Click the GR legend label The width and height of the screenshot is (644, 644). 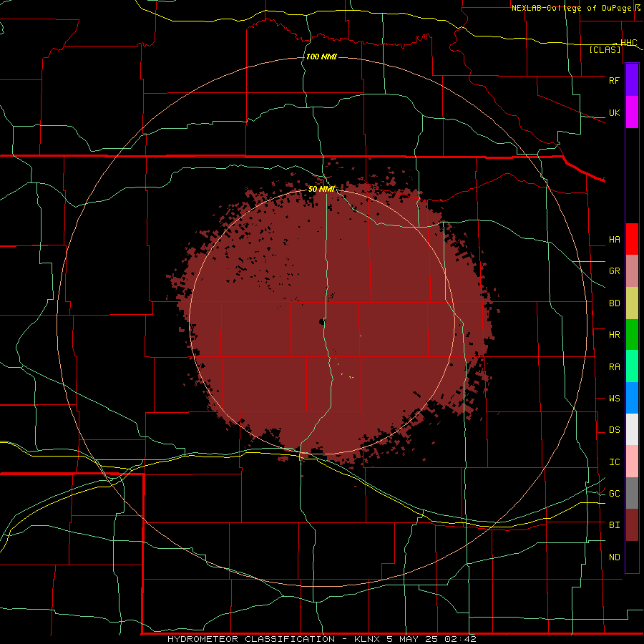(615, 271)
